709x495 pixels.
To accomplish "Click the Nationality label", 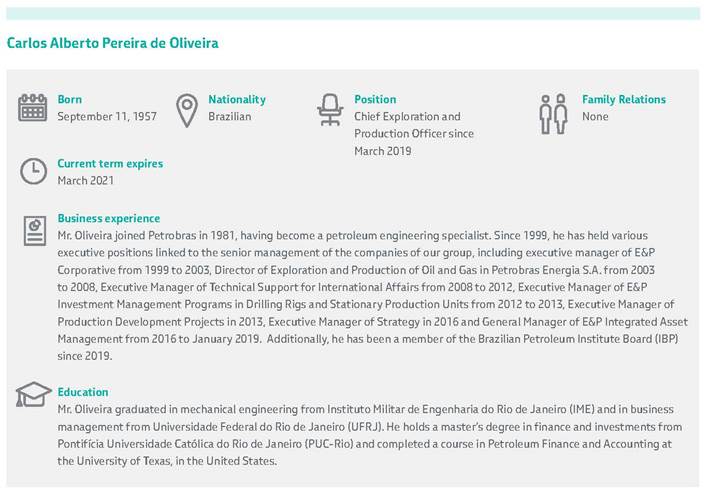I will pos(237,99).
